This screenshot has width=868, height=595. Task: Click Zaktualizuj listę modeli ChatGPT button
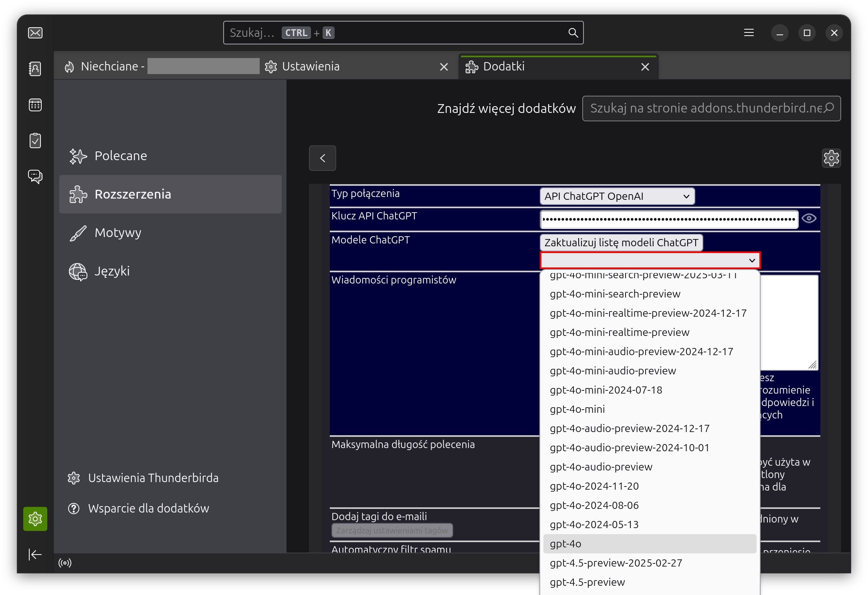(621, 243)
